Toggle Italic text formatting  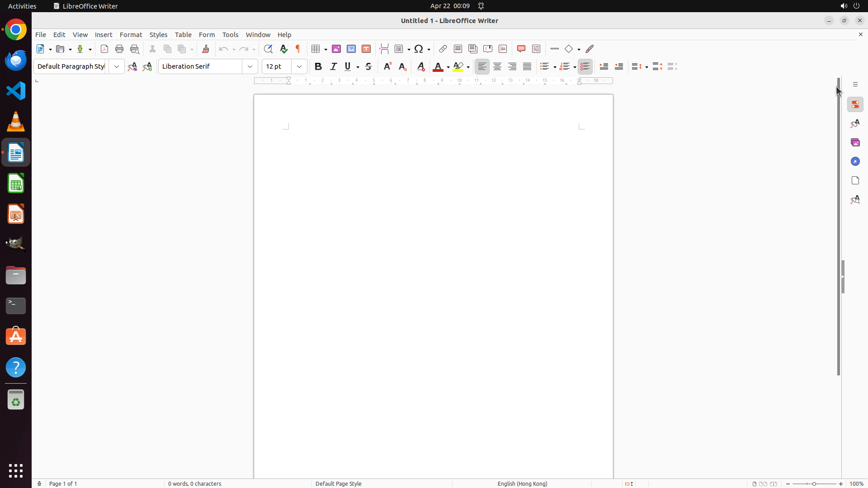334,66
